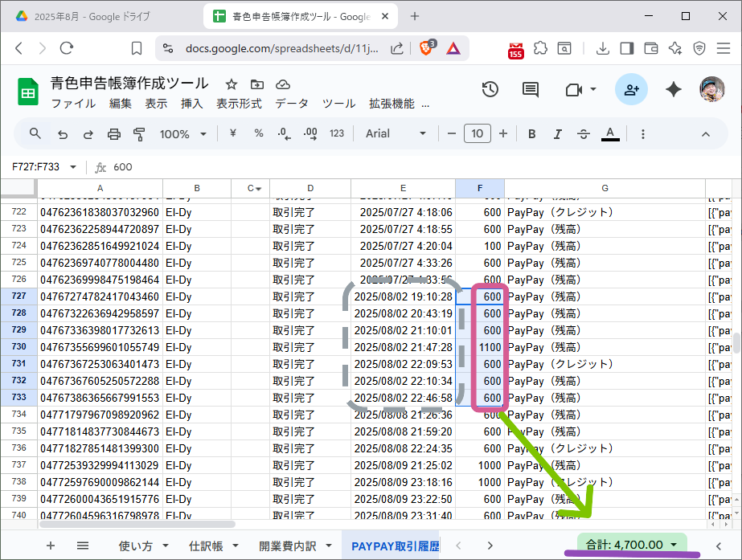Click the share people icon
This screenshot has height=560, width=742.
[631, 89]
